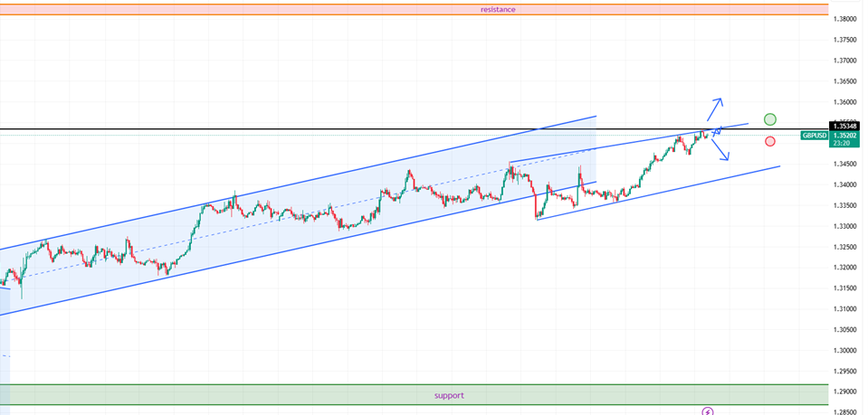Click the purple lightning event icon

(708, 411)
